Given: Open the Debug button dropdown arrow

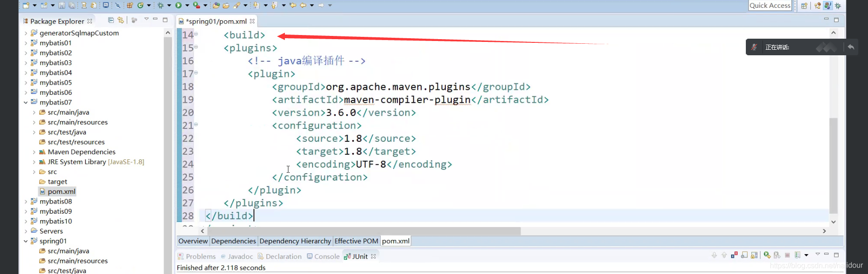Looking at the screenshot, I should tap(169, 6).
